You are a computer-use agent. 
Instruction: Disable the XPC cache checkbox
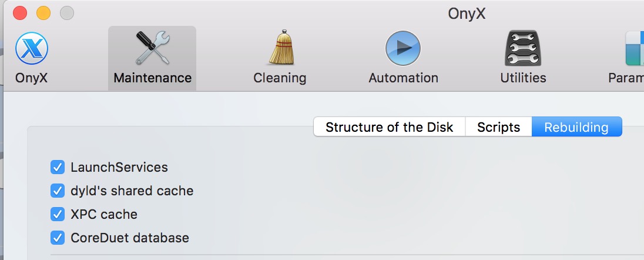(x=58, y=214)
